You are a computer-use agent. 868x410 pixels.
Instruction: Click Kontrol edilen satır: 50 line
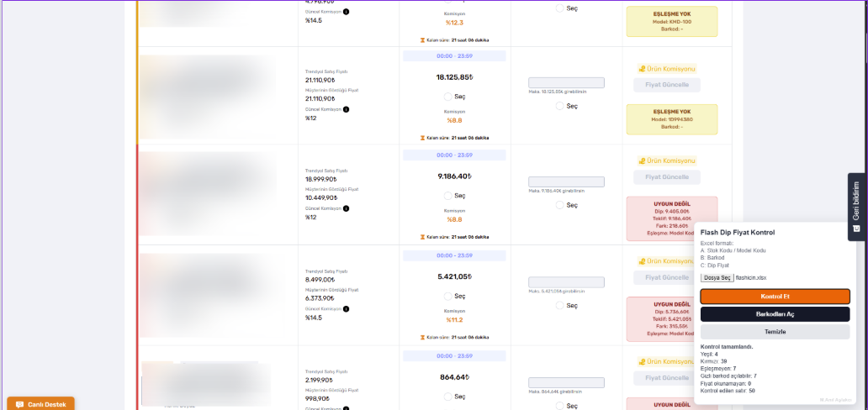click(728, 391)
